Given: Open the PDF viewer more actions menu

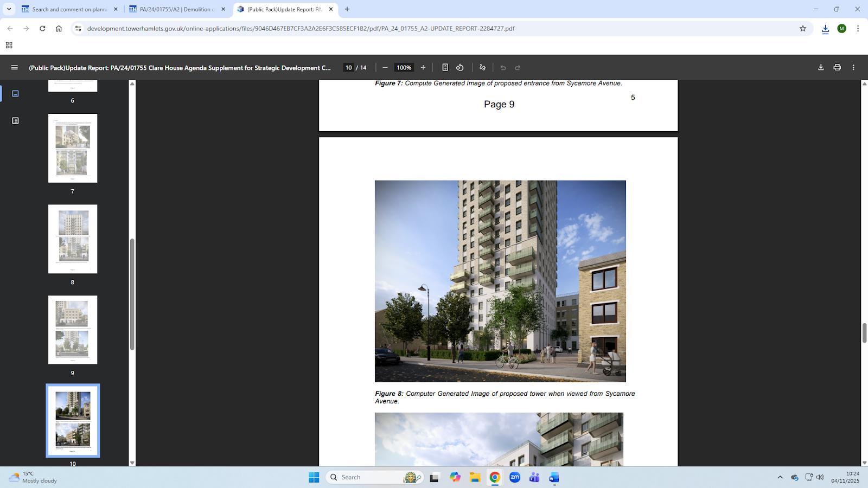Looking at the screenshot, I should [x=853, y=68].
